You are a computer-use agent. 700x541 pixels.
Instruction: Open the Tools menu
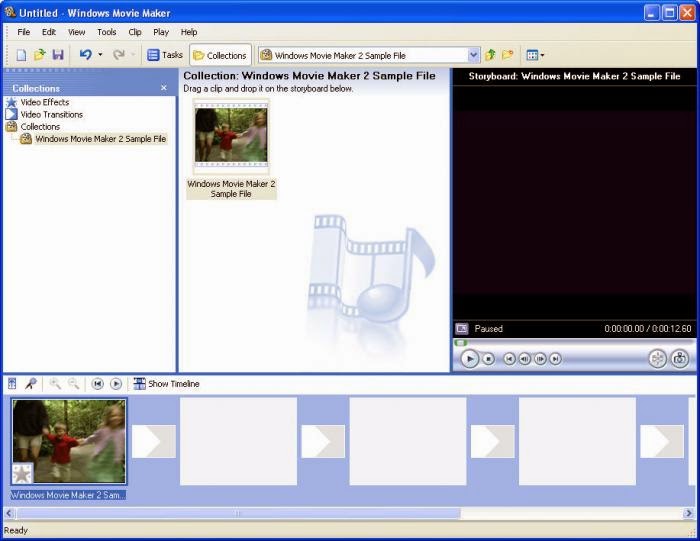tap(107, 32)
